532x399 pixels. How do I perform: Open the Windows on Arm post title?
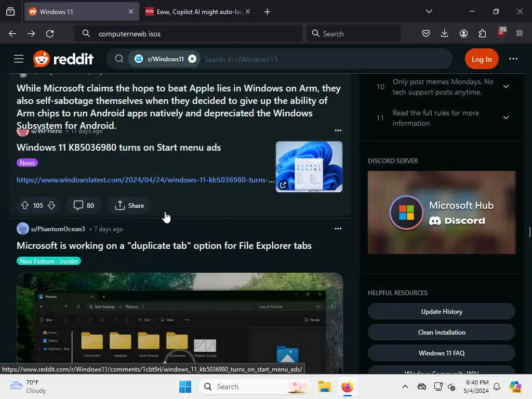tap(179, 107)
